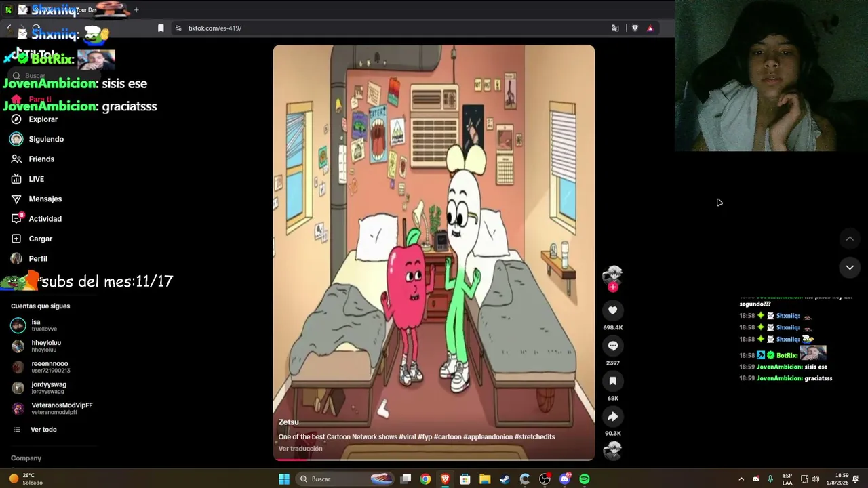This screenshot has height=488, width=868.
Task: Click the #viral hashtag in the caption
Action: 408,437
